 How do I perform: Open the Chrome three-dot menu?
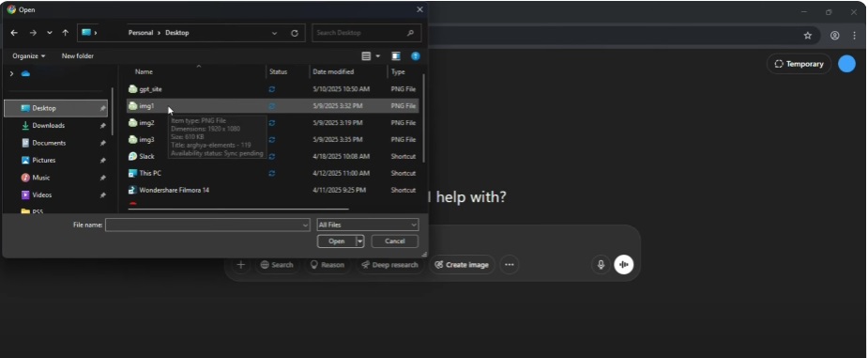tap(855, 36)
